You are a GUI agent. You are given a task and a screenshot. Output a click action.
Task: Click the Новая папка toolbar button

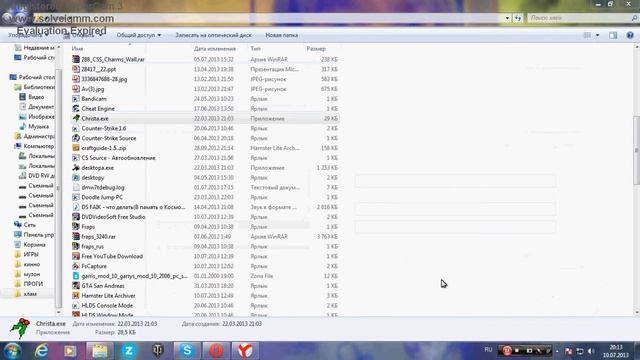282,35
